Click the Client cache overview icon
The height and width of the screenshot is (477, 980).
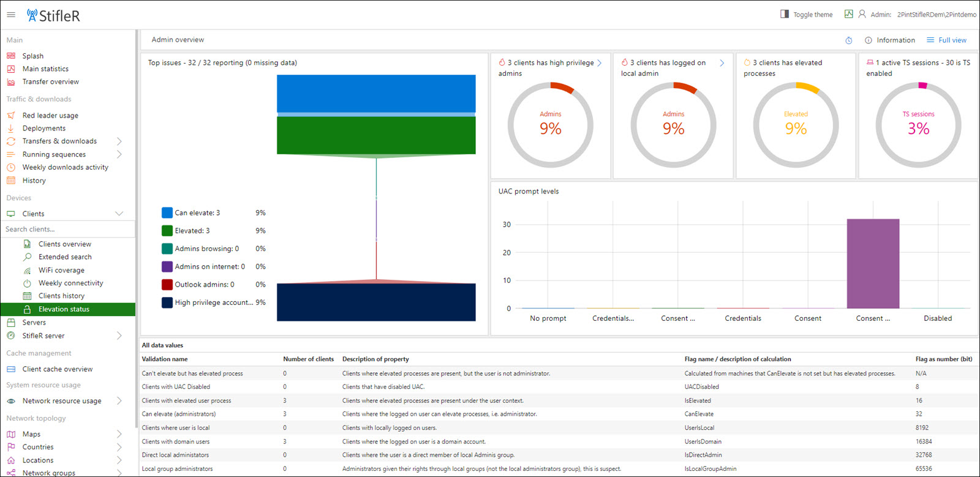click(x=11, y=369)
